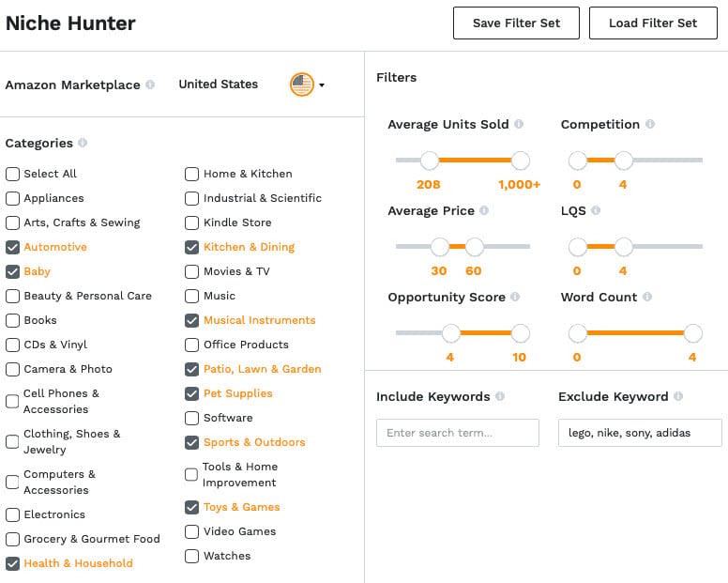Check Clothing, Shoes & Jewelry checkbox
The width and height of the screenshot is (728, 583).
(x=12, y=441)
